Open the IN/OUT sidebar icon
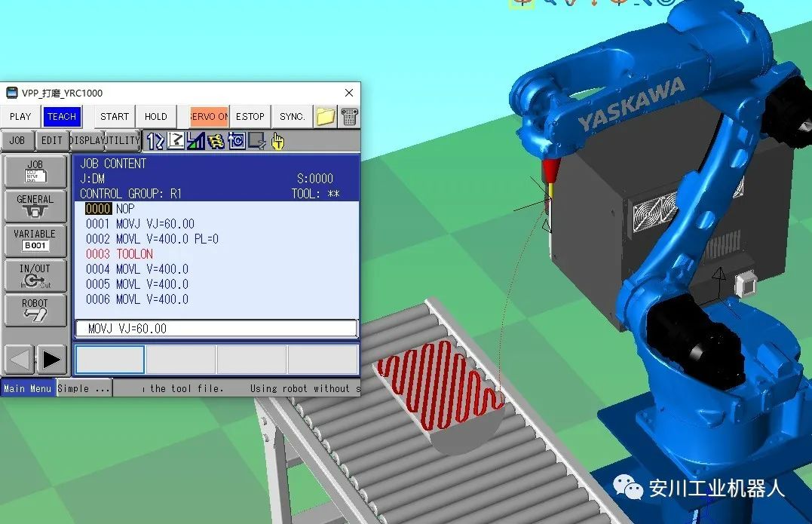This screenshot has width=812, height=524. coord(35,275)
